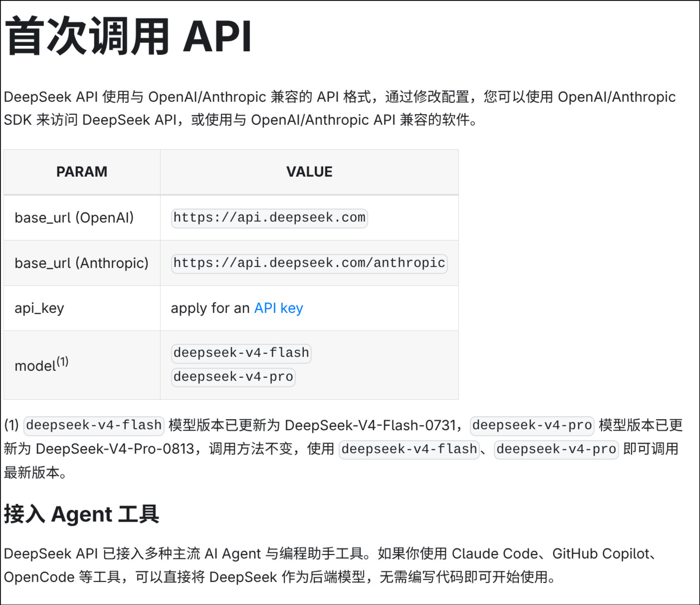Click the "通过修改配置" phrase in the intro
Viewport: 700px width, 605px height.
(427, 97)
